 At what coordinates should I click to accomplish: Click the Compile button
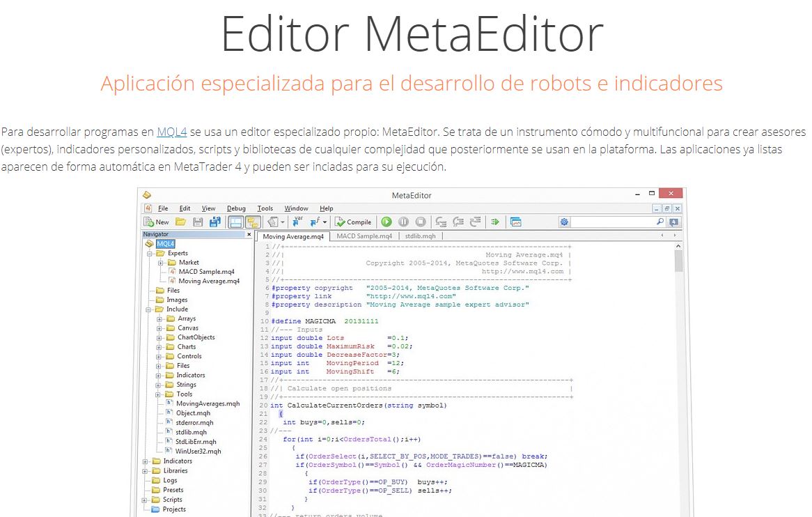[x=353, y=222]
